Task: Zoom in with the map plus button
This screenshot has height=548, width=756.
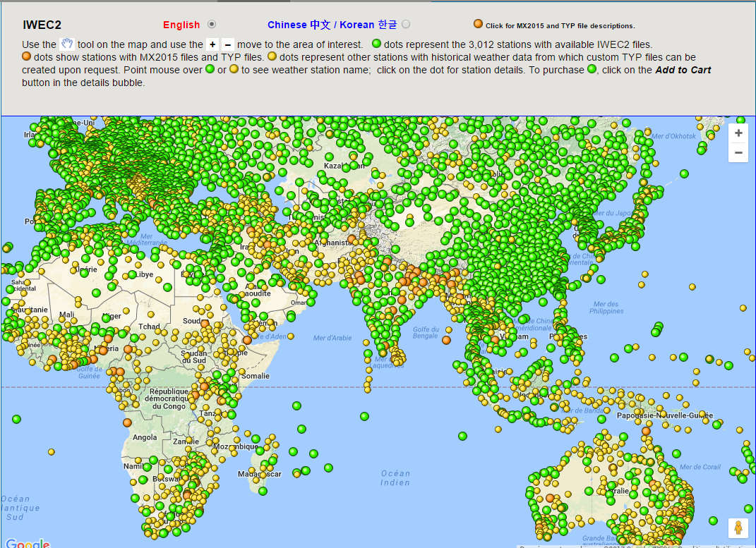Action: point(738,133)
